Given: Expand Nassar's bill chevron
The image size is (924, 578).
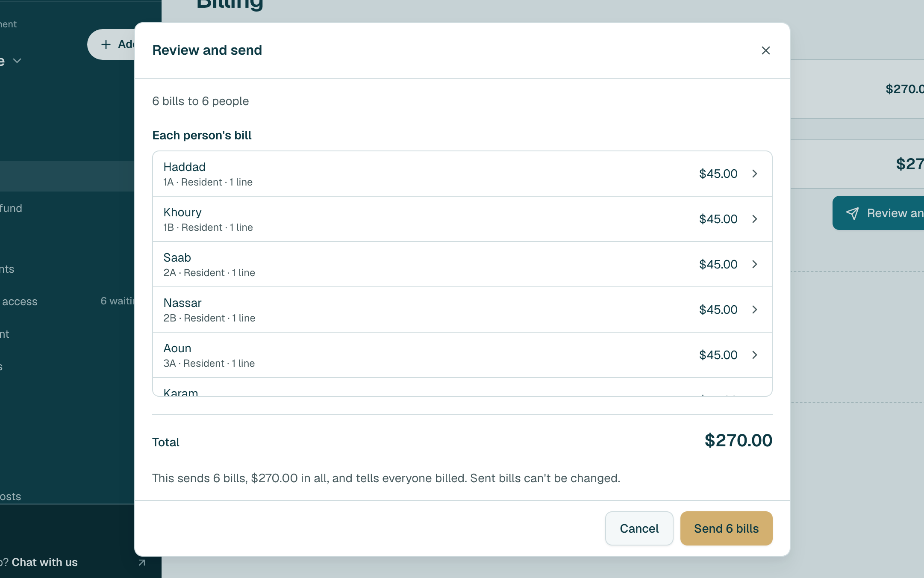Looking at the screenshot, I should point(755,310).
